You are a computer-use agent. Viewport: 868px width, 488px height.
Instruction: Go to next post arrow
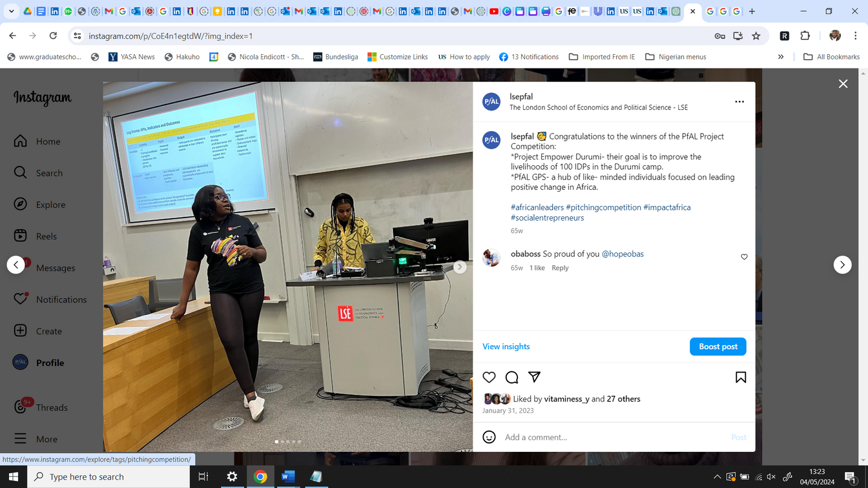842,265
